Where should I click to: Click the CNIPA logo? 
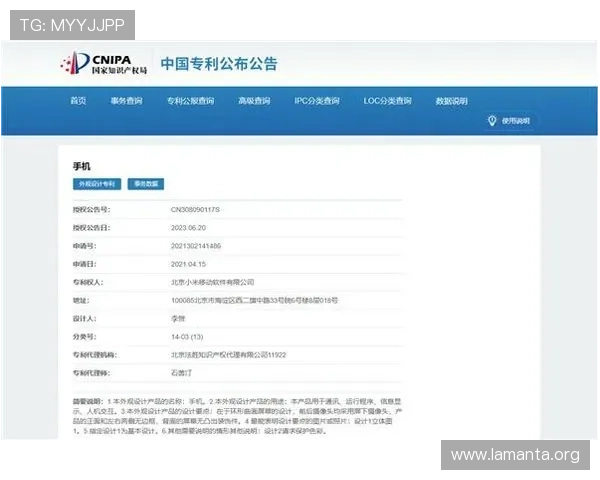pyautogui.click(x=104, y=63)
